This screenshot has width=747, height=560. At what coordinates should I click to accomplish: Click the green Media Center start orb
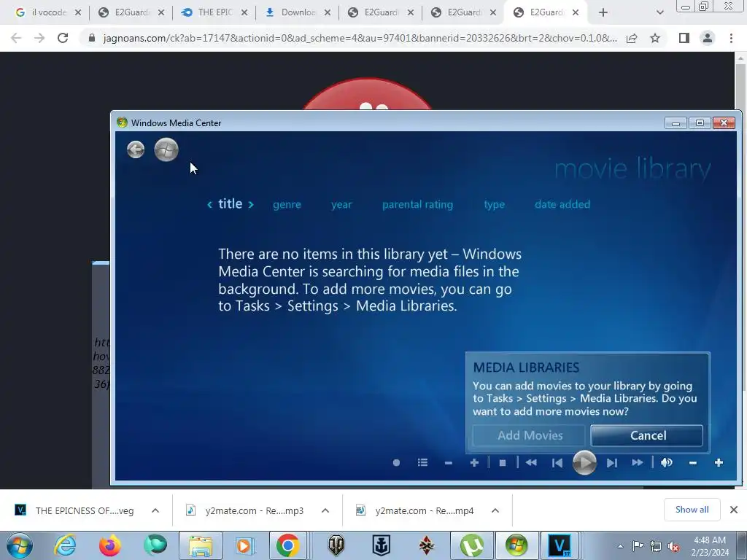point(166,149)
